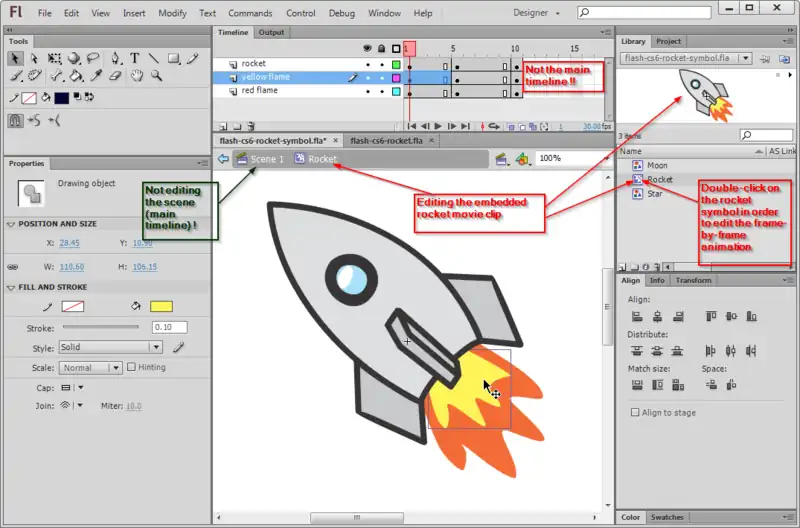Open the Modify menu

point(172,13)
